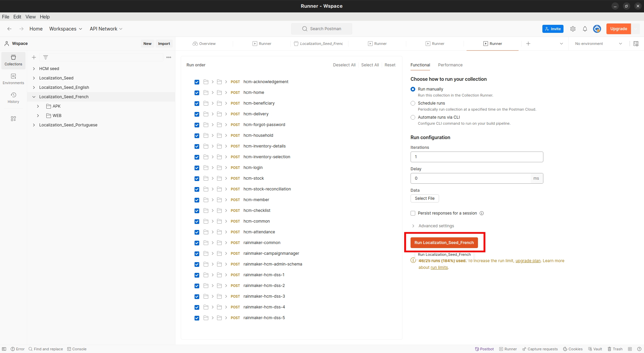Click the upgrade plan link
The image size is (644, 353).
pyautogui.click(x=528, y=261)
